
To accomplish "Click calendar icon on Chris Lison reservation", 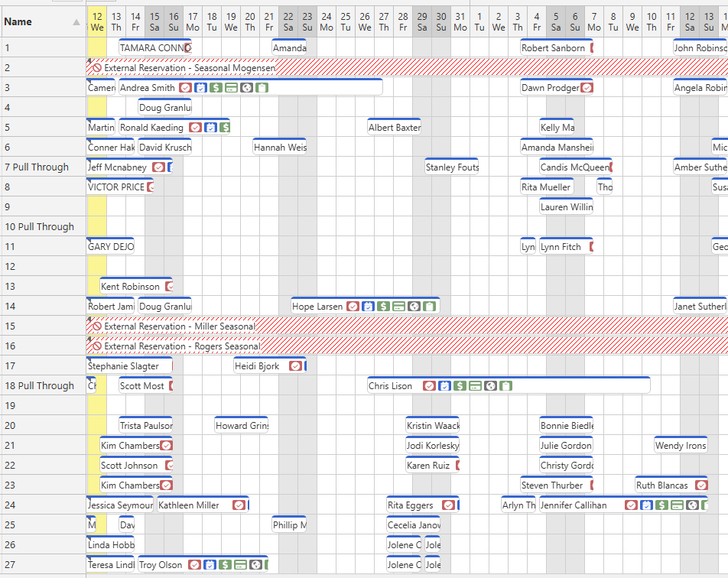I will tap(445, 386).
